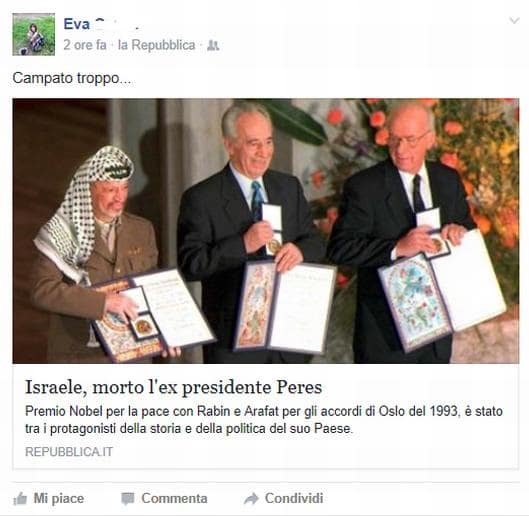Click the friends audience icon after la Repubblica
This screenshot has width=529, height=516.
(213, 45)
